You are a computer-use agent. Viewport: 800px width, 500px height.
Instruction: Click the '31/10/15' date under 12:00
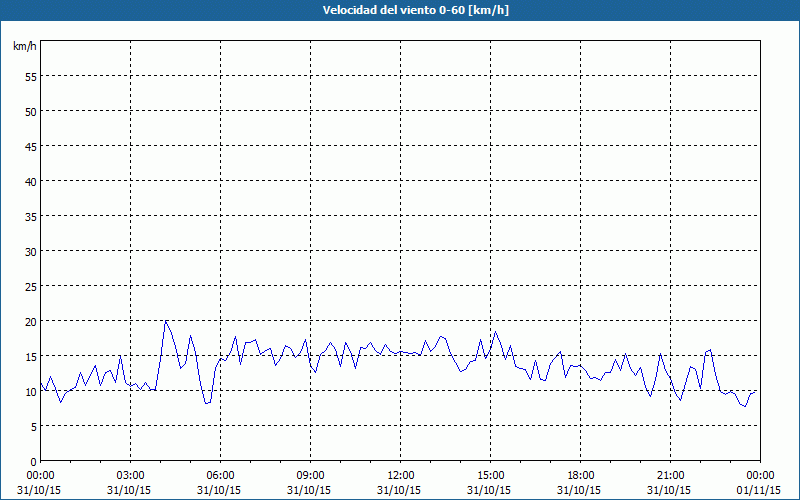pos(399,490)
